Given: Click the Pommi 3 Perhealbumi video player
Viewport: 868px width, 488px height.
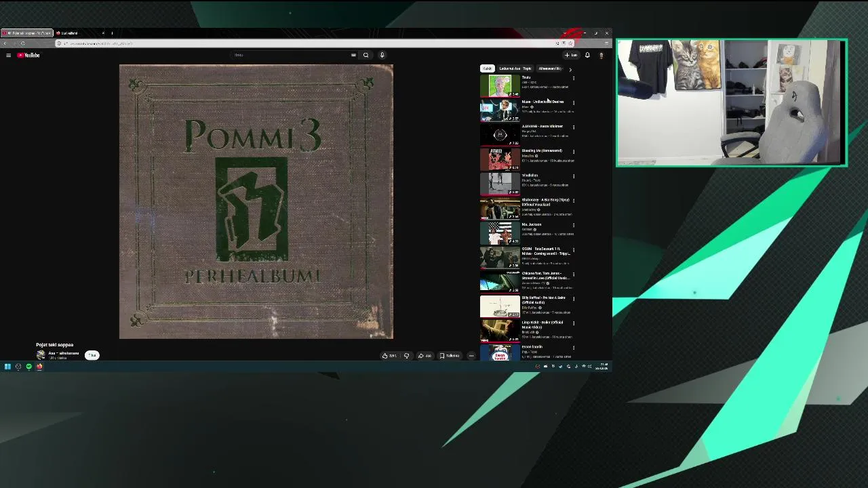Looking at the screenshot, I should coord(256,202).
